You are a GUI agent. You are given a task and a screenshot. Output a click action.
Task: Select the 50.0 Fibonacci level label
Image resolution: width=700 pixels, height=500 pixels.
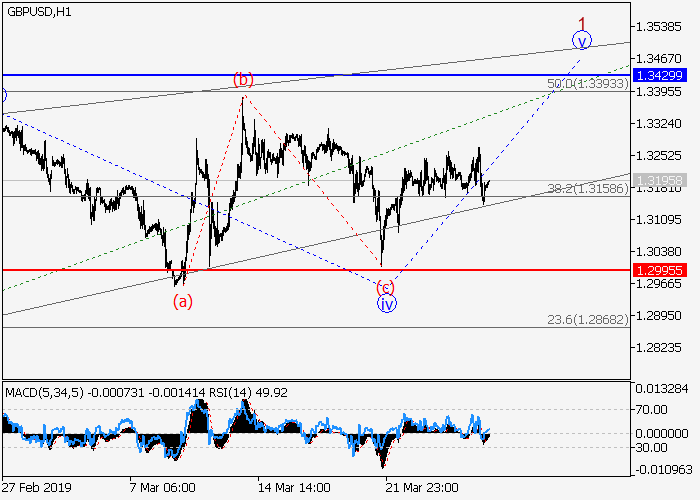click(589, 84)
